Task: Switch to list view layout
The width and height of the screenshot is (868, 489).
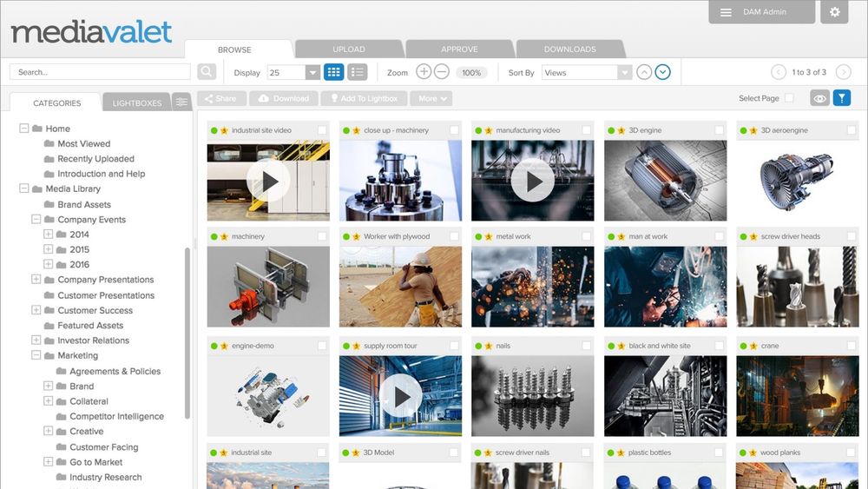Action: pos(357,72)
